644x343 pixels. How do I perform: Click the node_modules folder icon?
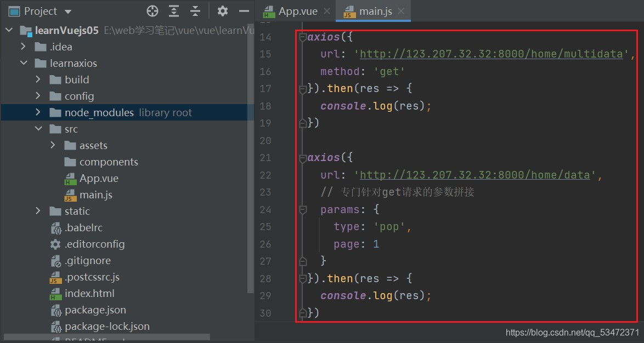[55, 112]
